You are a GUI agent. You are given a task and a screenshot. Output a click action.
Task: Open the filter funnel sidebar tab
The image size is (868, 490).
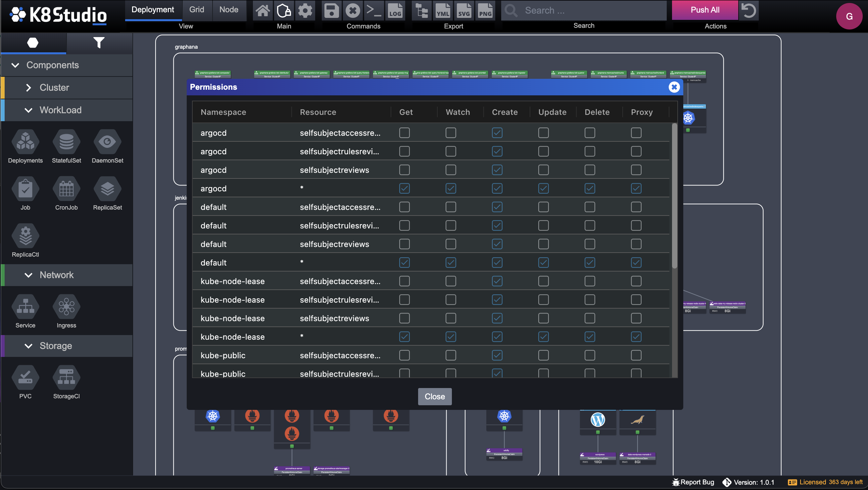(99, 43)
